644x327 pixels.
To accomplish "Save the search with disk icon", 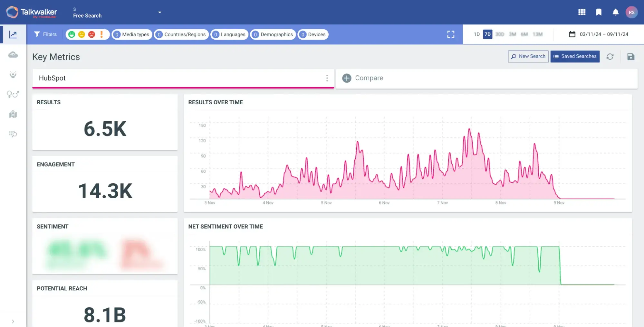I will 631,57.
